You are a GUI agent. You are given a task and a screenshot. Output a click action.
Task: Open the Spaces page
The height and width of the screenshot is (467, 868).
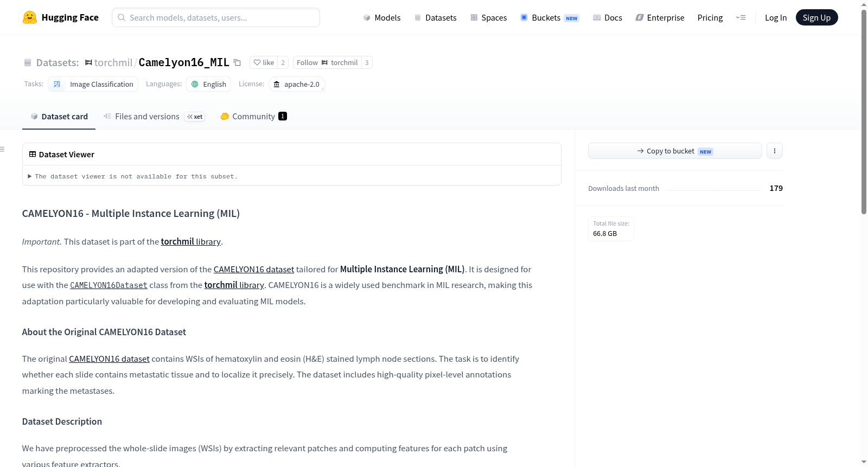pyautogui.click(x=489, y=17)
